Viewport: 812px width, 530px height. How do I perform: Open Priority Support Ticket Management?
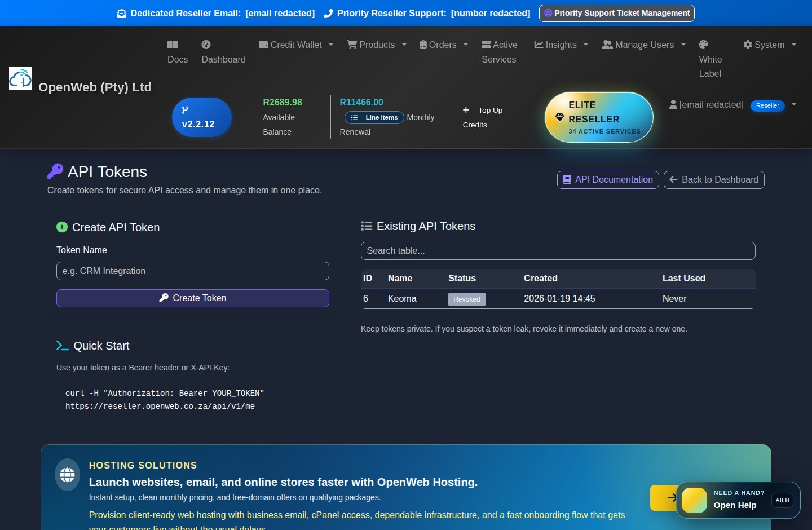(617, 13)
